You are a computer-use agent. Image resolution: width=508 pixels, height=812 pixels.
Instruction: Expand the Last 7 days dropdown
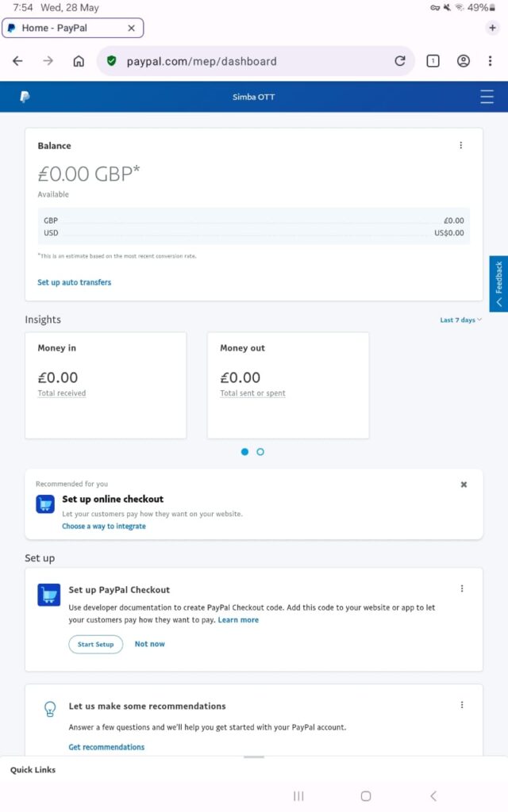460,320
